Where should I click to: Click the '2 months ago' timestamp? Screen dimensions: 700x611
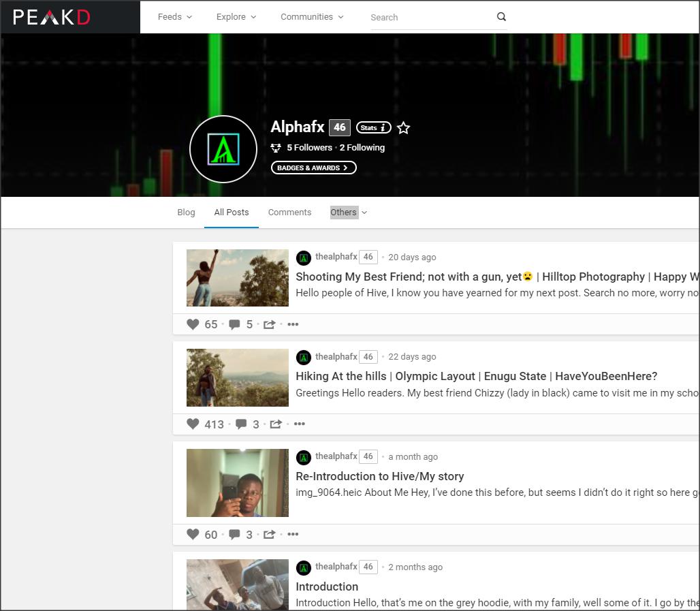pos(415,567)
